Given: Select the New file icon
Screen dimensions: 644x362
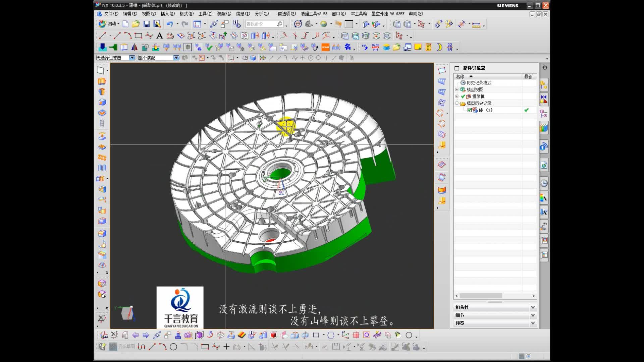Looking at the screenshot, I should click(x=125, y=23).
